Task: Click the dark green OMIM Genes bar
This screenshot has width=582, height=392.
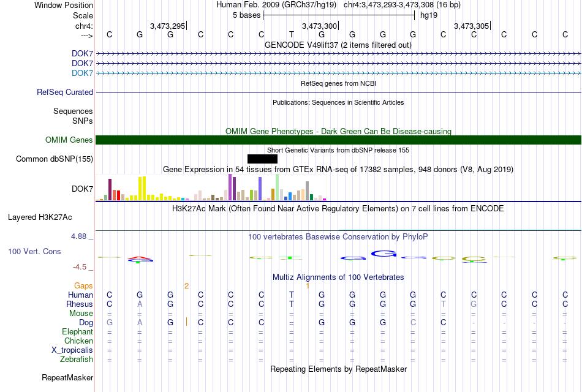Action: point(339,140)
